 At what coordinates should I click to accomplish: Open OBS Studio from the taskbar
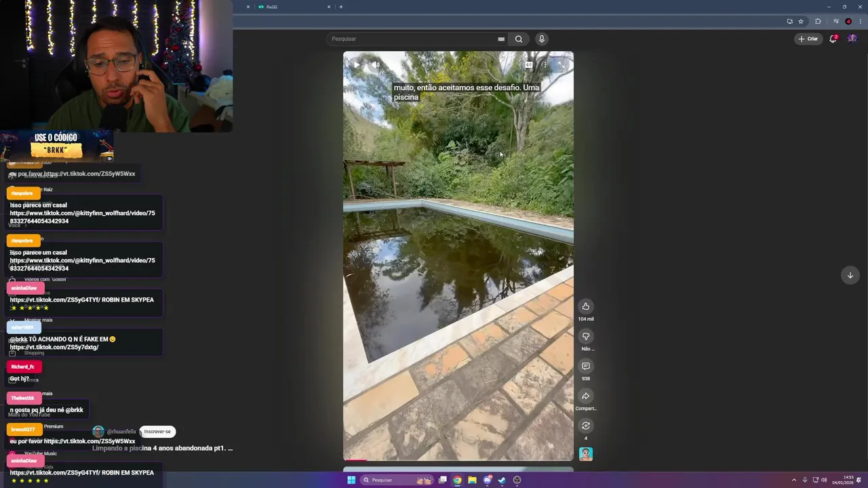(517, 480)
